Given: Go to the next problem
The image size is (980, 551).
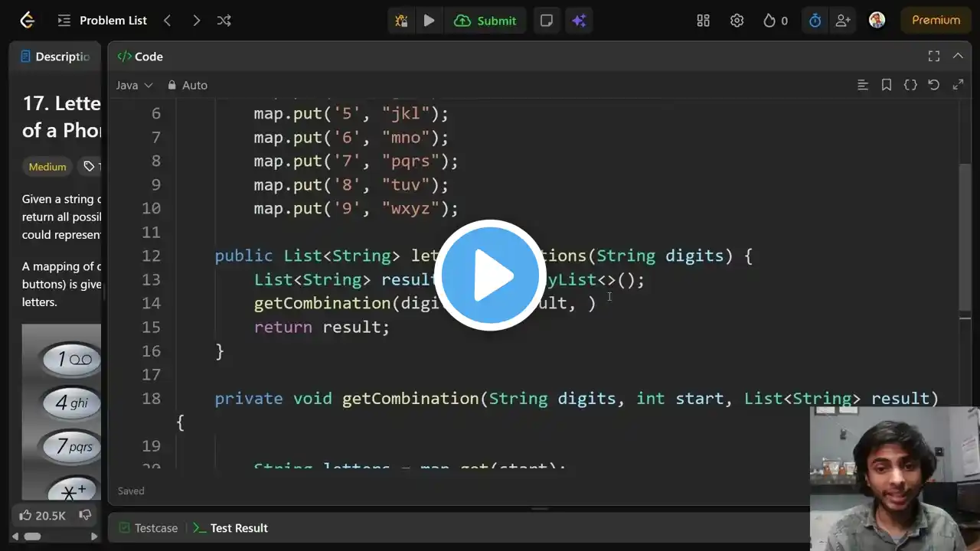Looking at the screenshot, I should 196,21.
